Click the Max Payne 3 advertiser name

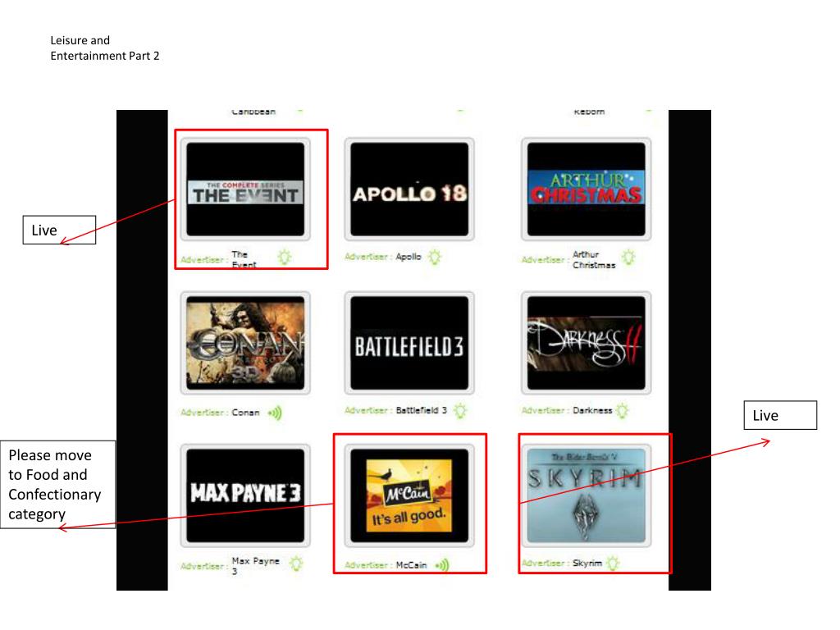(x=256, y=566)
